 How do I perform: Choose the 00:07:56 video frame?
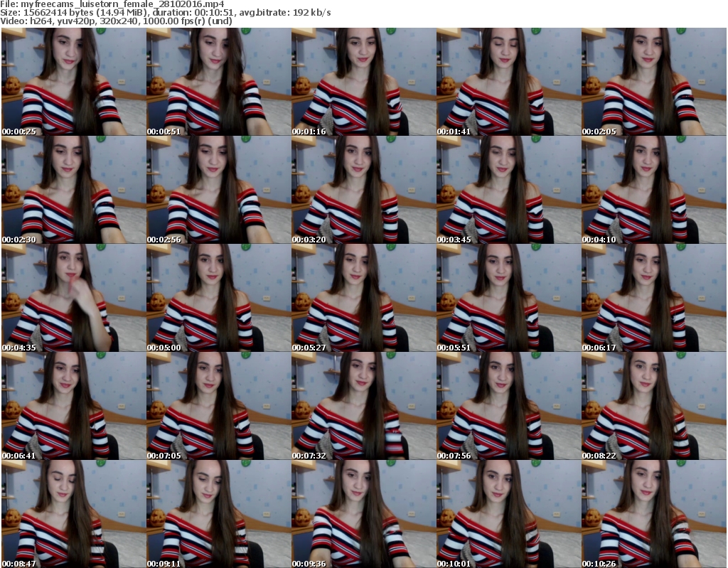click(508, 406)
